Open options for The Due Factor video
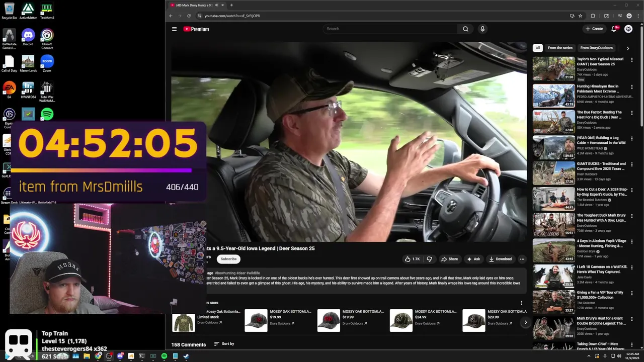 coord(632,114)
